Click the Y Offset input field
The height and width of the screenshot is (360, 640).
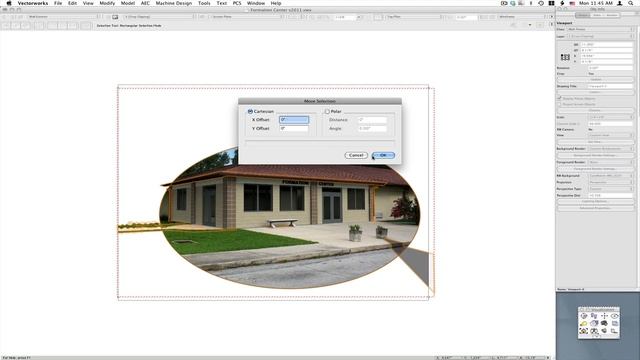(x=294, y=128)
